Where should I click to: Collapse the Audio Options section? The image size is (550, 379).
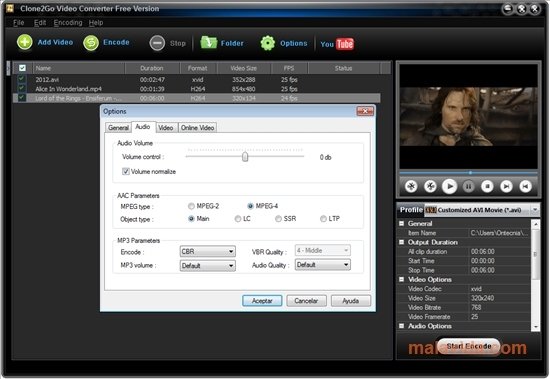click(402, 326)
